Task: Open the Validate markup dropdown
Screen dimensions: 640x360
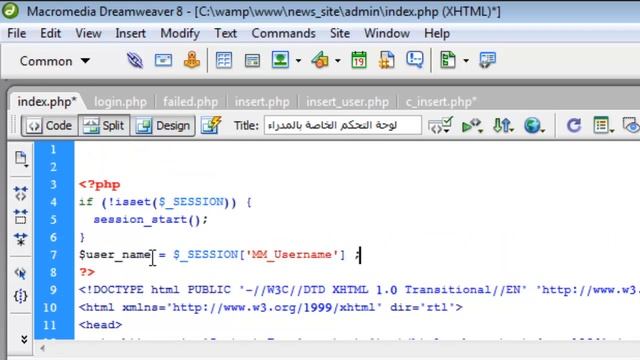Action: [440, 126]
